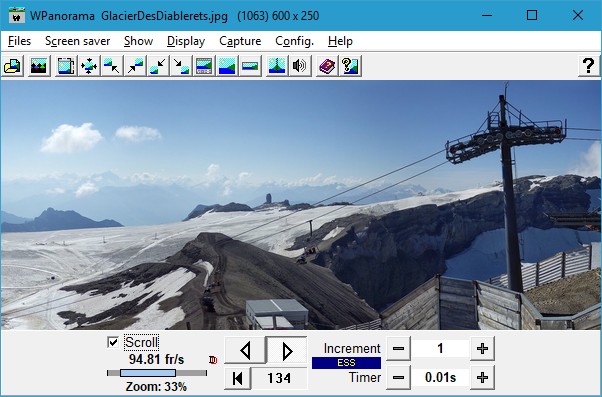602x397 pixels.
Task: Open the Config. menu
Action: [294, 41]
